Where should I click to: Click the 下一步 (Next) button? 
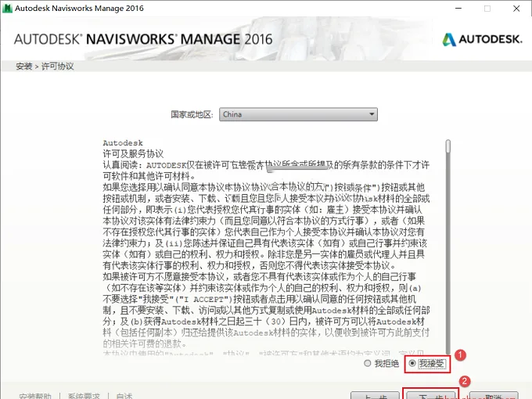coord(431,396)
